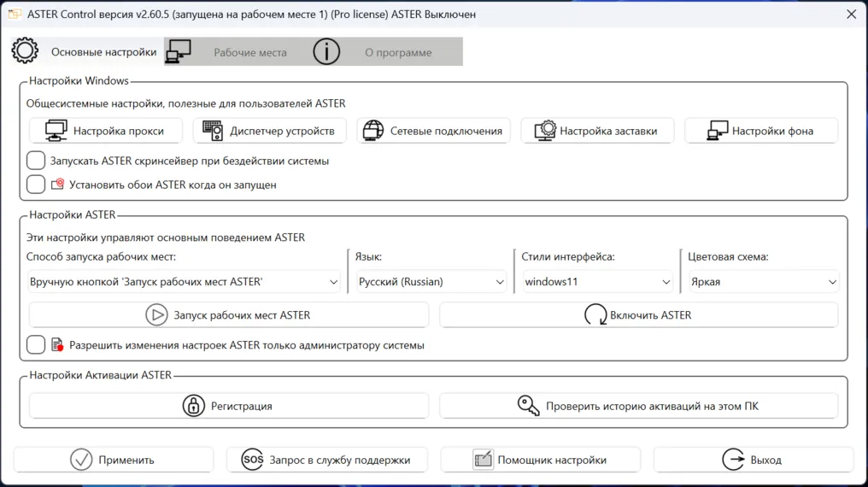The height and width of the screenshot is (487, 868).
Task: Open the Язык language dropdown
Action: point(431,282)
